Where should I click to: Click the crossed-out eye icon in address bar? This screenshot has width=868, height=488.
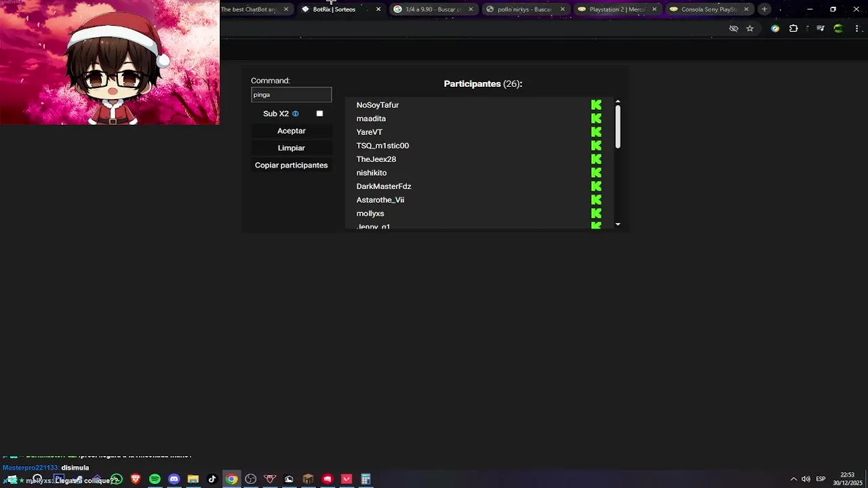pyautogui.click(x=733, y=28)
